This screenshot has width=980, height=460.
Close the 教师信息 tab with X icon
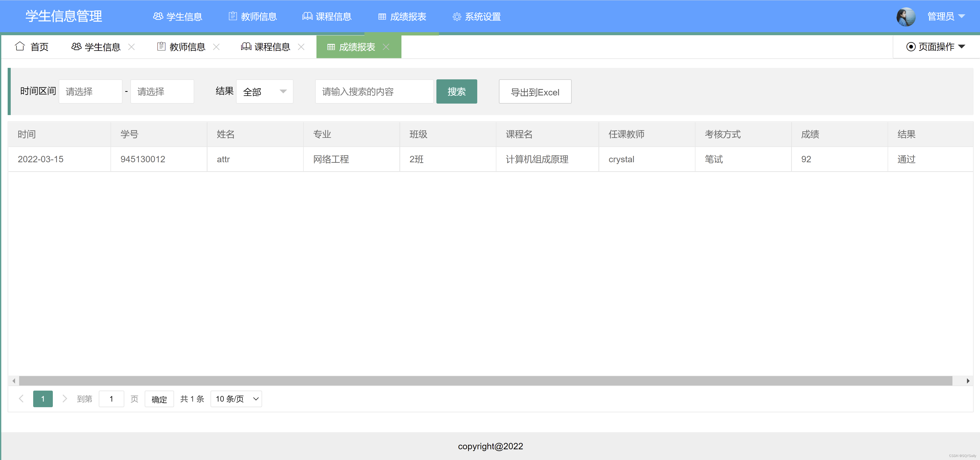pos(216,47)
